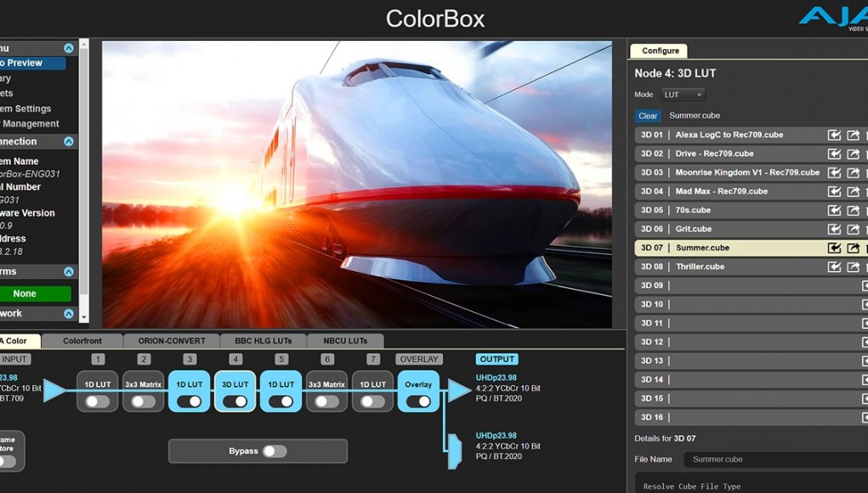The image size is (868, 493).
Task: Click the node number 4 label
Action: point(235,359)
